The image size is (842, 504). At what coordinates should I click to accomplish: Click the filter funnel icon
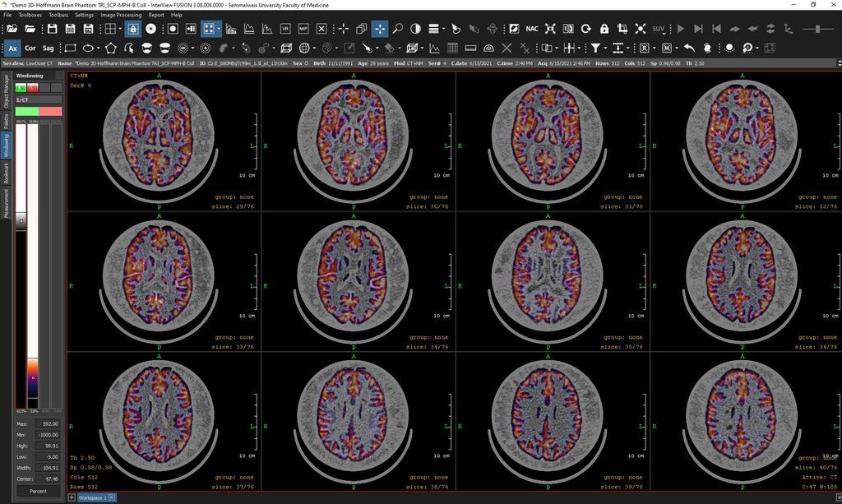[x=595, y=48]
